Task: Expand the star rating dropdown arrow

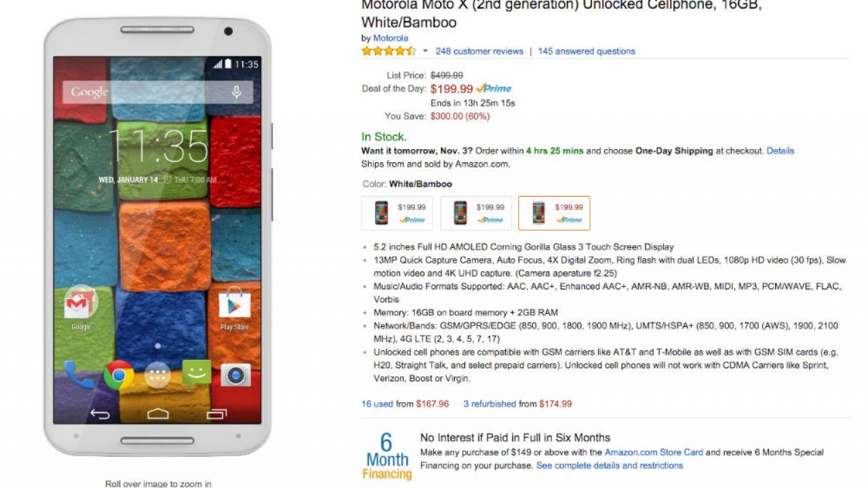Action: (x=425, y=52)
